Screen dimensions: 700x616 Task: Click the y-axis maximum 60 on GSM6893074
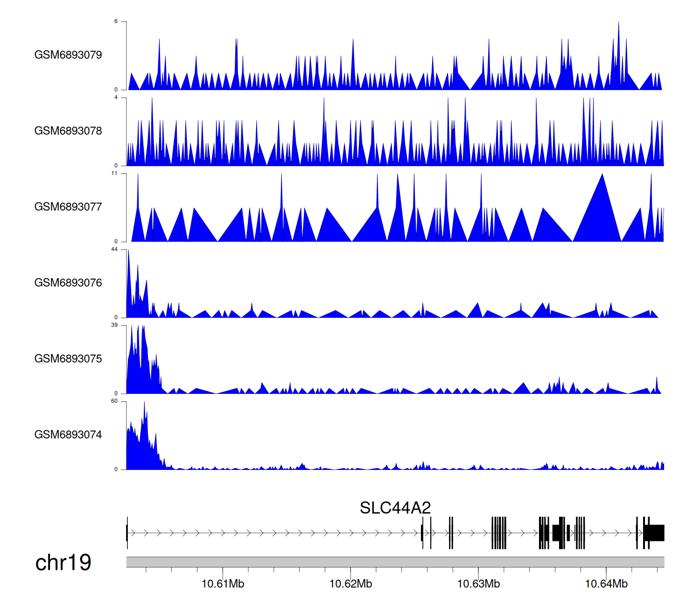click(114, 401)
